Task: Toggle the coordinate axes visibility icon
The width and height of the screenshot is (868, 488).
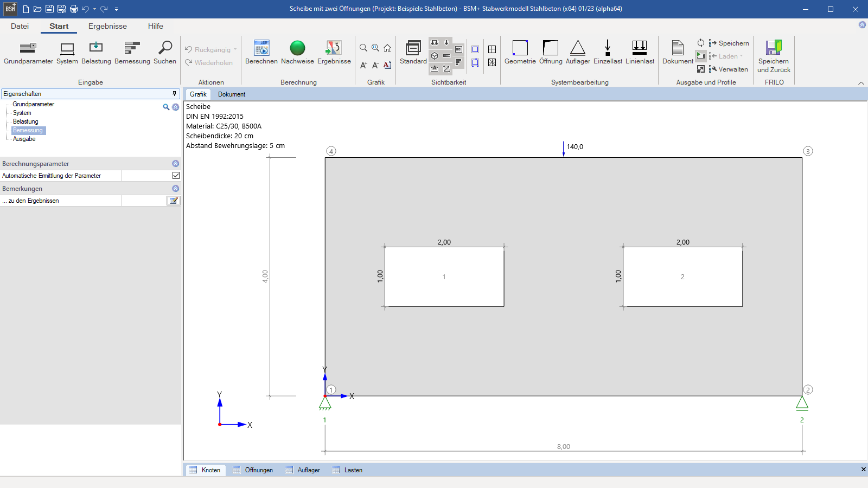Action: click(446, 69)
